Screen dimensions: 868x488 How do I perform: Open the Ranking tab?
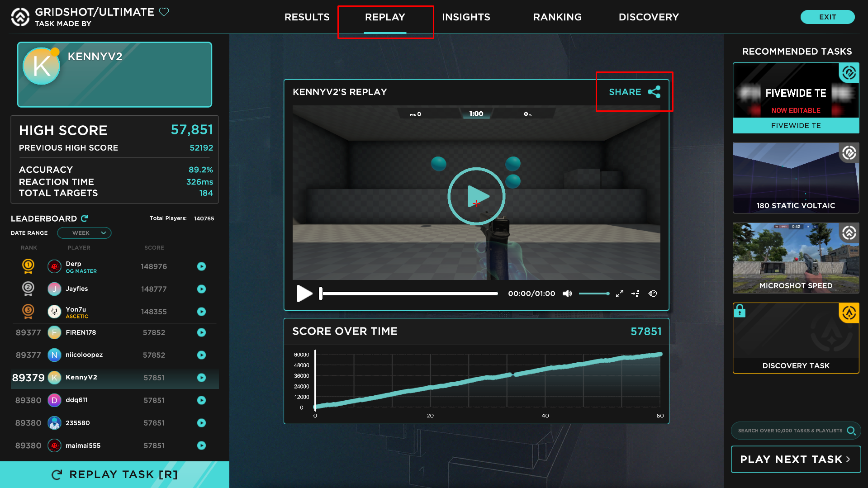557,17
